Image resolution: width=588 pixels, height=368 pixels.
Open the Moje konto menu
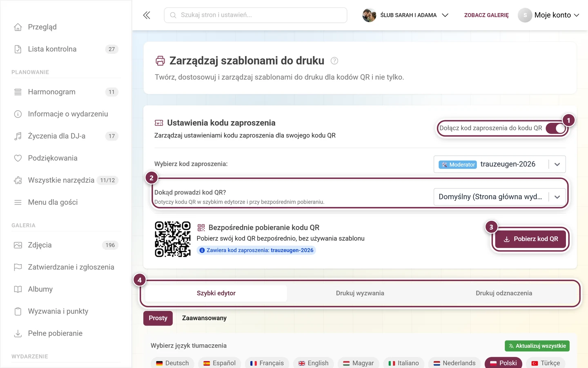tap(549, 15)
